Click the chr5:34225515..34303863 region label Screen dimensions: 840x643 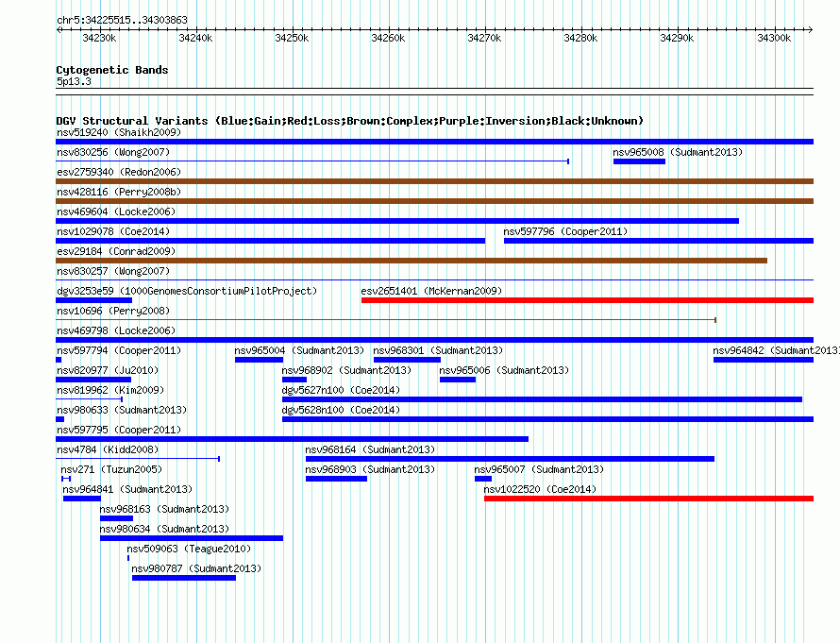122,20
